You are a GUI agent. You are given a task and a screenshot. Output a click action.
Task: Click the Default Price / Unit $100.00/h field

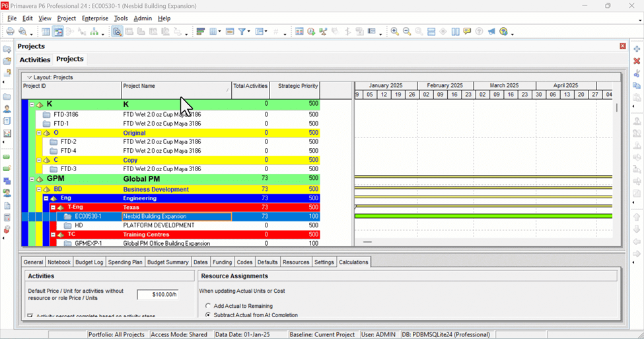[x=158, y=294]
